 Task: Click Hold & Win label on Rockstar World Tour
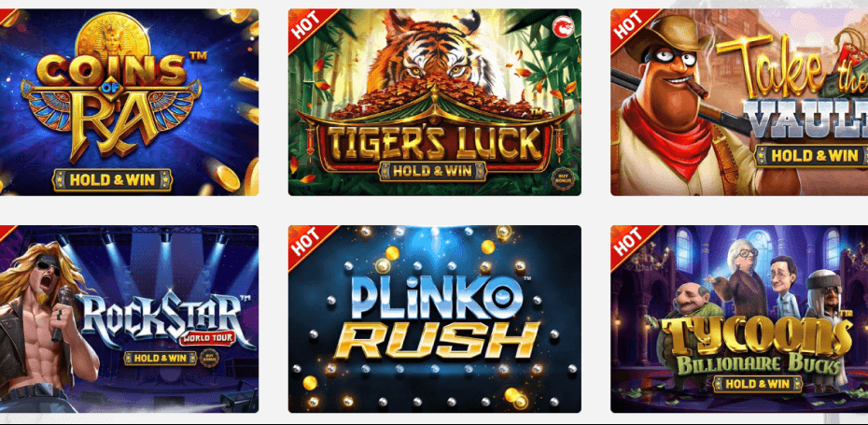pos(161,358)
